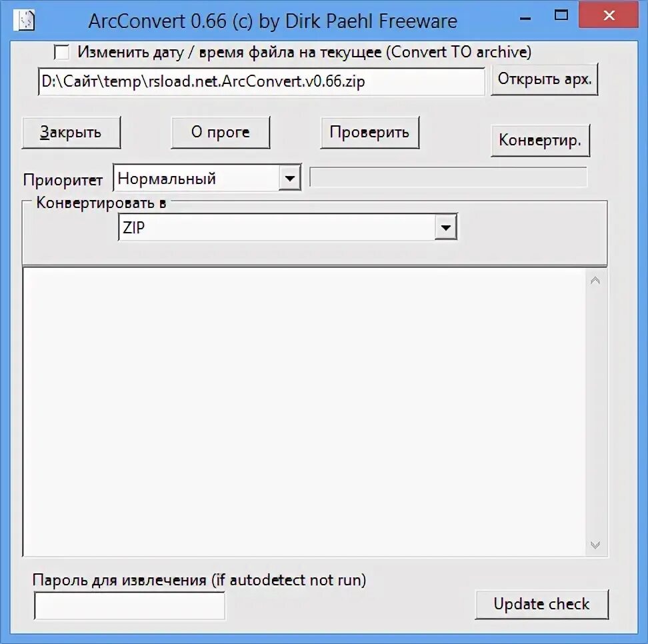Click the Update check button

[x=542, y=604]
